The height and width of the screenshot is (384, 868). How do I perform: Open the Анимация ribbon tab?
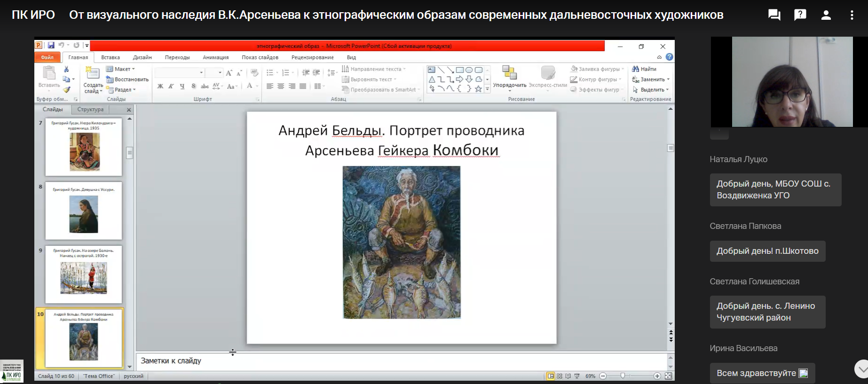[216, 57]
